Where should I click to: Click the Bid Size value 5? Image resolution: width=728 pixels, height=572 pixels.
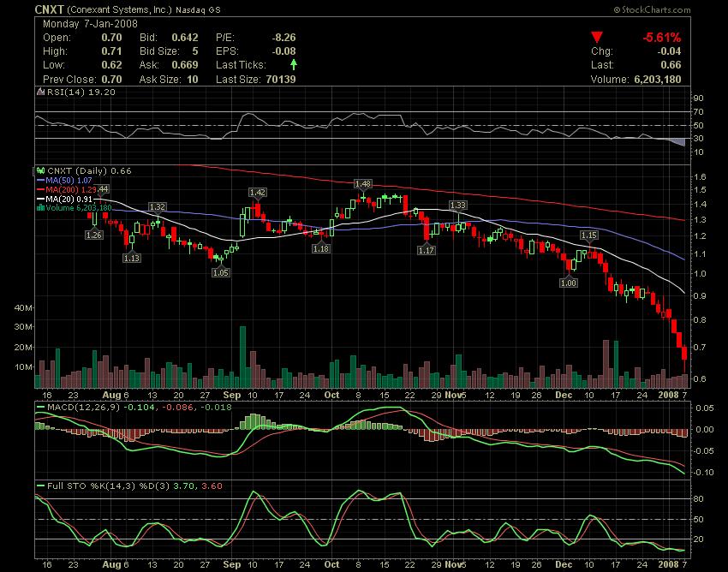[x=195, y=51]
